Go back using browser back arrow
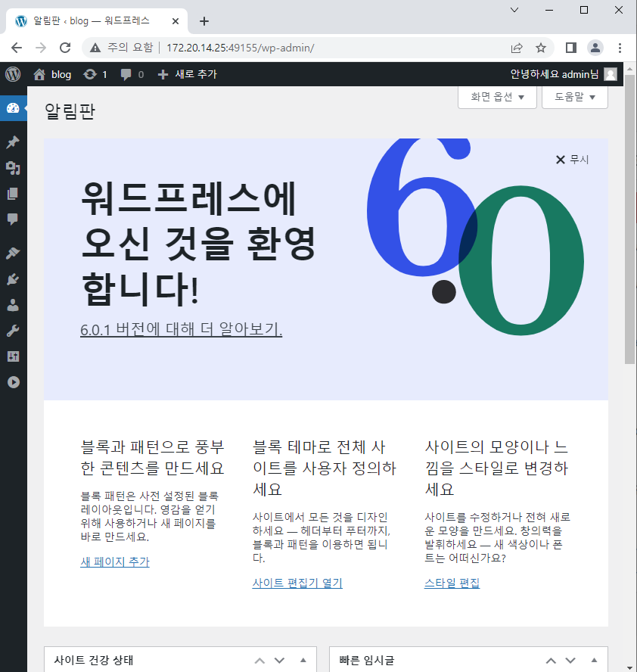 click(17, 48)
